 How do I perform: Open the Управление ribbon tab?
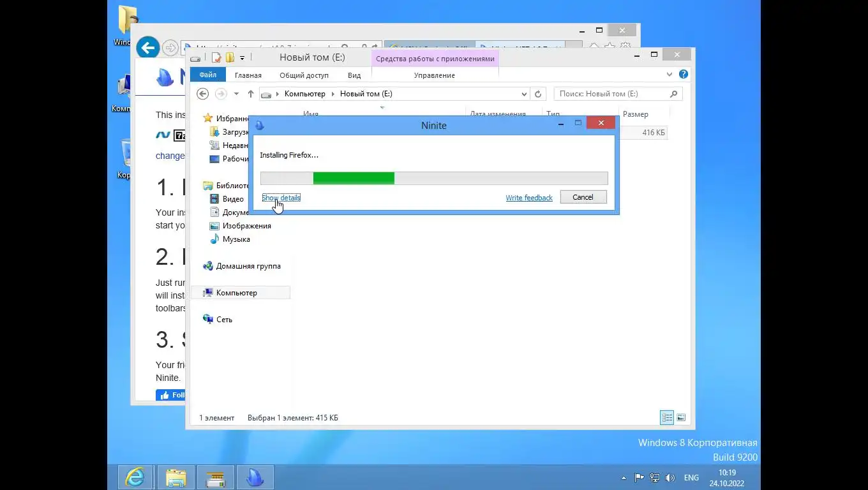(434, 75)
